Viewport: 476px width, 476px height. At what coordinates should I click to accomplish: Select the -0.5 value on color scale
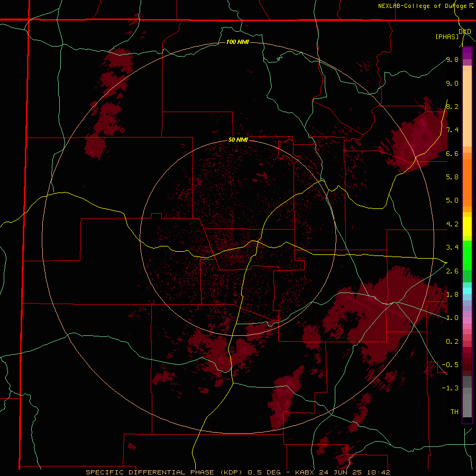(450, 364)
